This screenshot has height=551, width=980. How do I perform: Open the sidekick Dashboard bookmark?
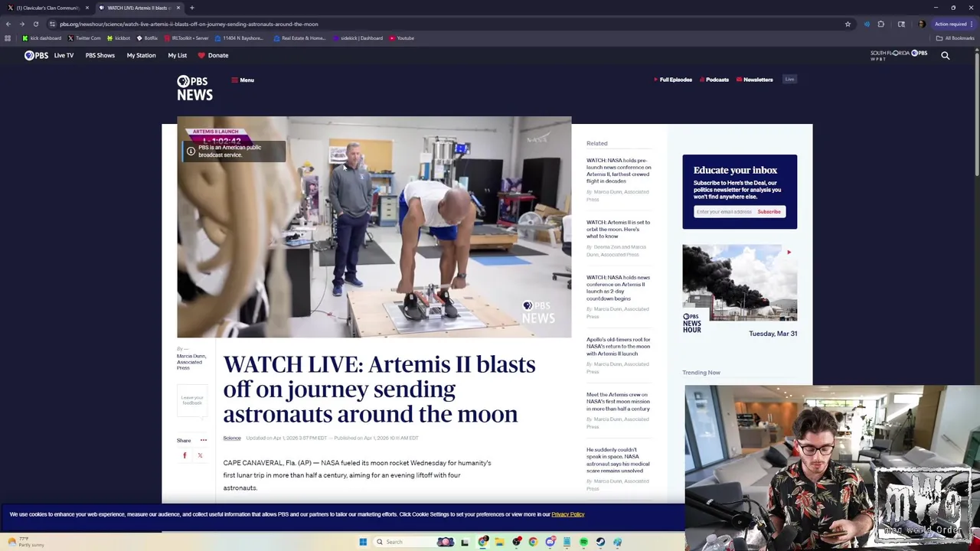[358, 38]
